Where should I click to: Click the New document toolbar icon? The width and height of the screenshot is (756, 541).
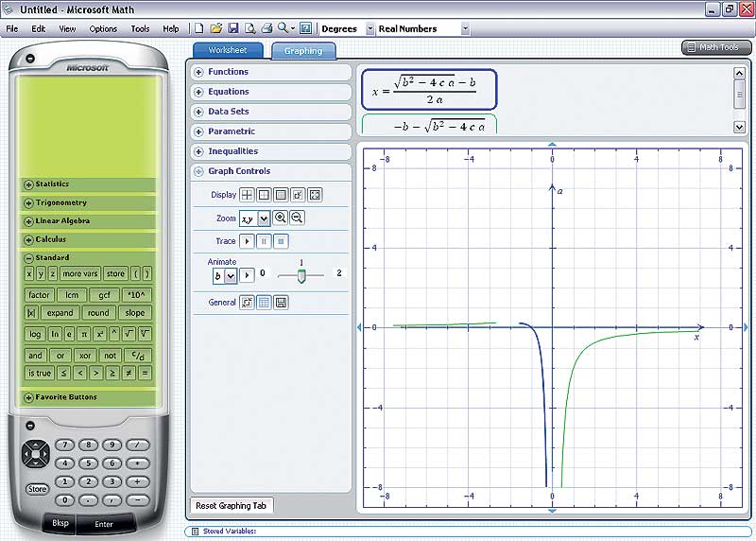click(x=199, y=28)
